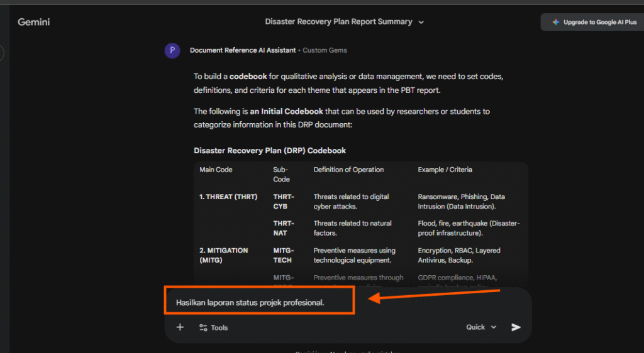Expand the chevron beside the conversation title
Image resolution: width=644 pixels, height=353 pixels.
pos(421,22)
